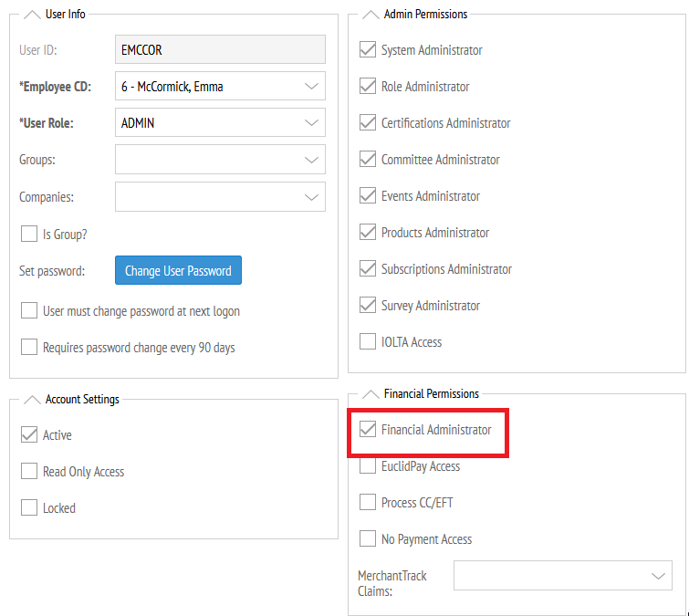Screen dimensions: 689x616
Task: Collapse the Financial Permissions section
Action: click(x=370, y=393)
